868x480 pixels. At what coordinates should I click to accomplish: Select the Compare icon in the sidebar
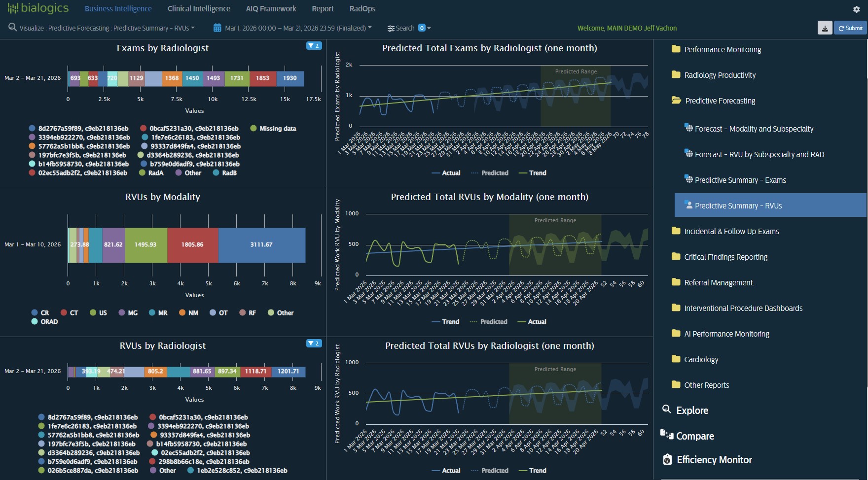coord(667,435)
